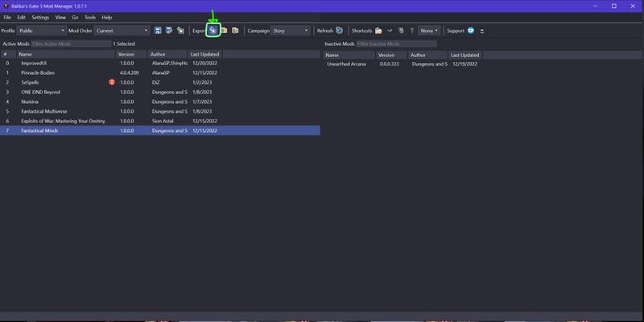Open the Campaign dropdown showing Story
Image resolution: width=644 pixels, height=322 pixels.
[x=291, y=31]
